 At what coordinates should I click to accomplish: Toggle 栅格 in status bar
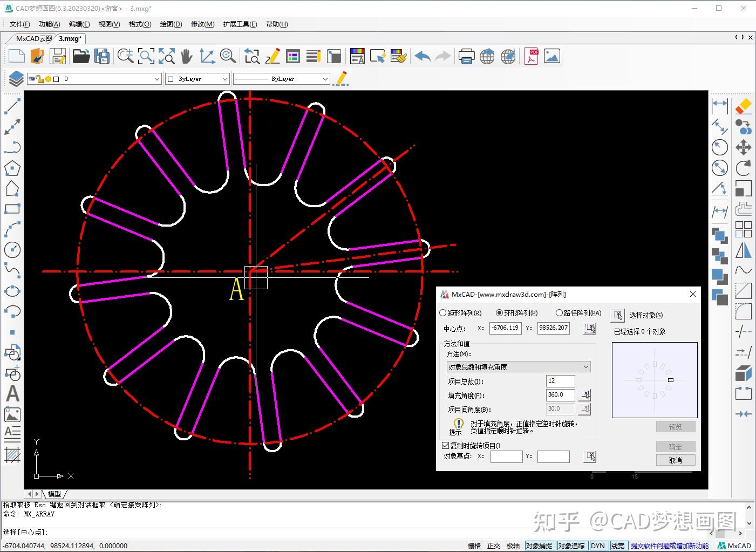pyautogui.click(x=474, y=546)
